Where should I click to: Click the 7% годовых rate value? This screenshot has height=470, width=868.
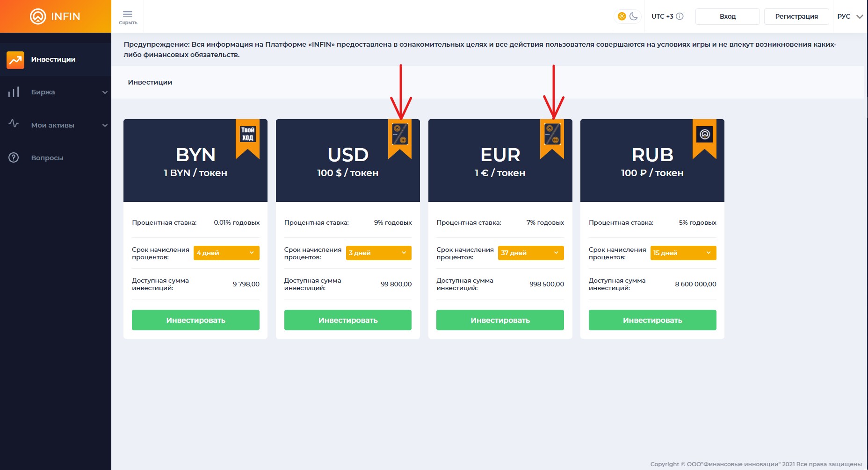545,222
